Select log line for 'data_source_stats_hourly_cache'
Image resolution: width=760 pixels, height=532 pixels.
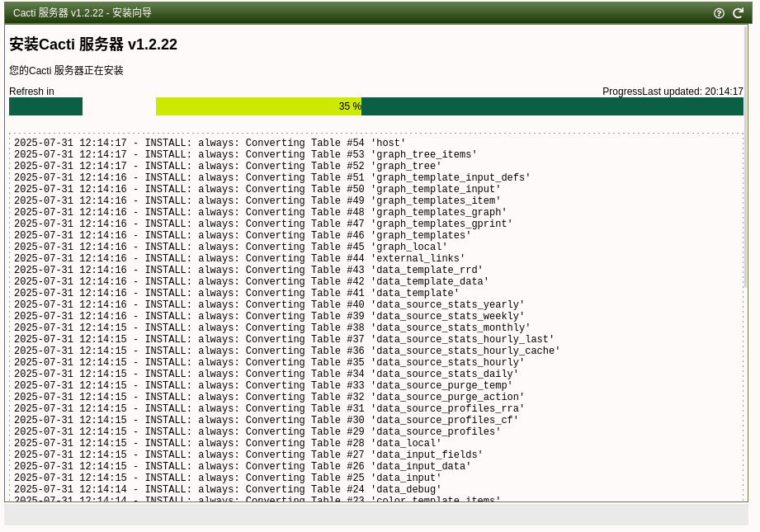[287, 351]
